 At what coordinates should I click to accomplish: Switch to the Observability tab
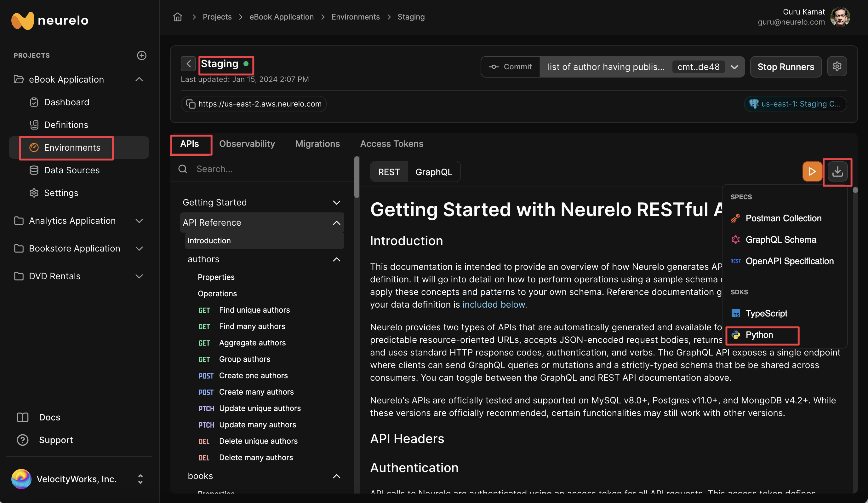coord(247,144)
